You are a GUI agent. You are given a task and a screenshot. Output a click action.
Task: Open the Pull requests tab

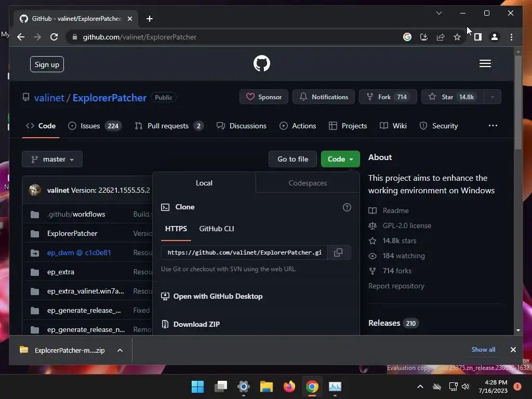(x=168, y=126)
